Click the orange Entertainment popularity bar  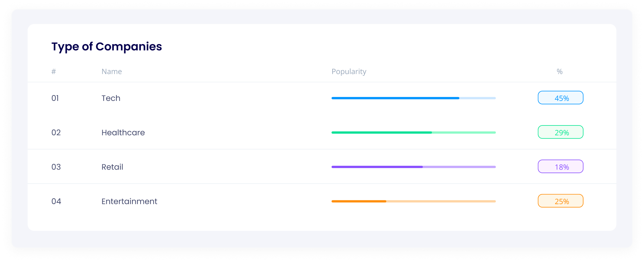tap(414, 201)
